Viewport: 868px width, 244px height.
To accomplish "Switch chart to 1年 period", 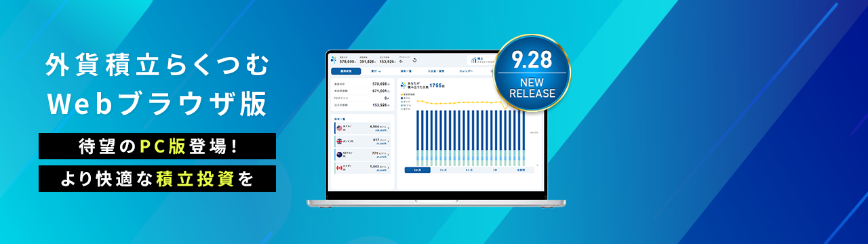I will 494,169.
